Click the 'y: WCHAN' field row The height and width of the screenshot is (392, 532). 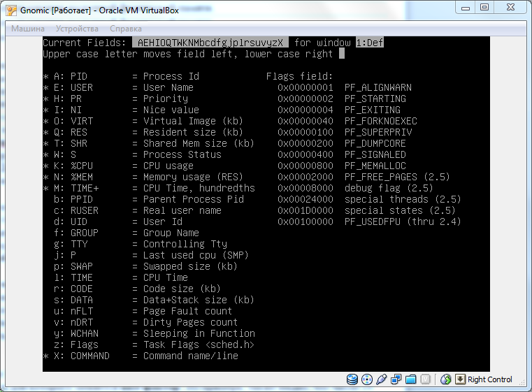154,334
